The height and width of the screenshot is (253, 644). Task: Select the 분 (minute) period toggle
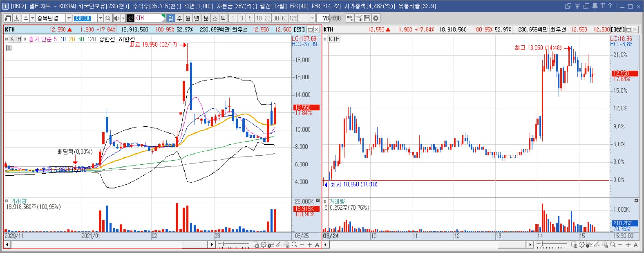coord(206,18)
